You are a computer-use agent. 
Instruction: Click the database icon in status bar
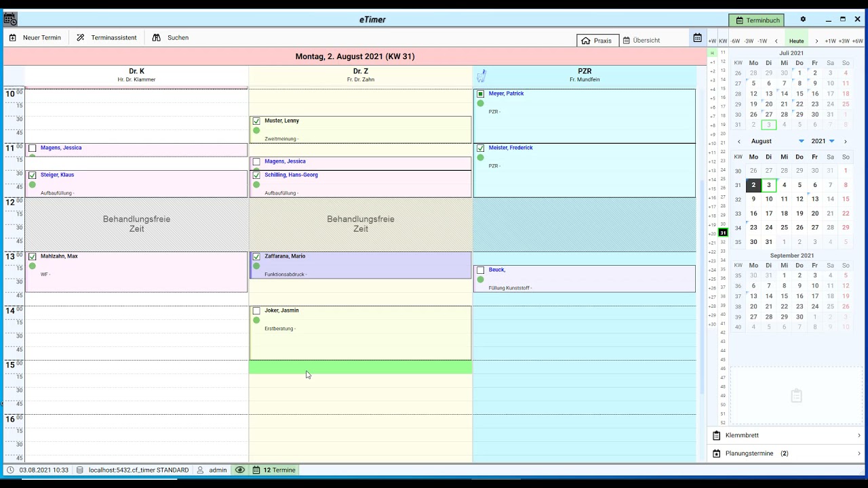(x=80, y=470)
